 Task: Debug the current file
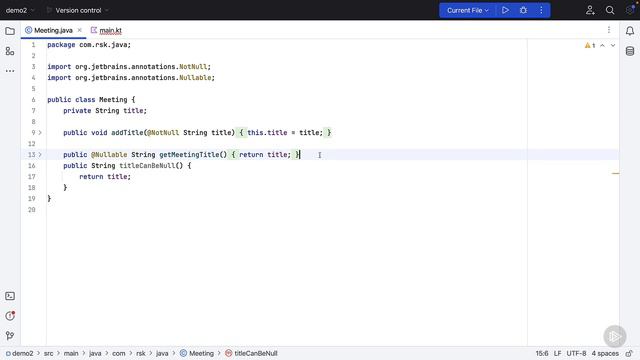click(523, 10)
